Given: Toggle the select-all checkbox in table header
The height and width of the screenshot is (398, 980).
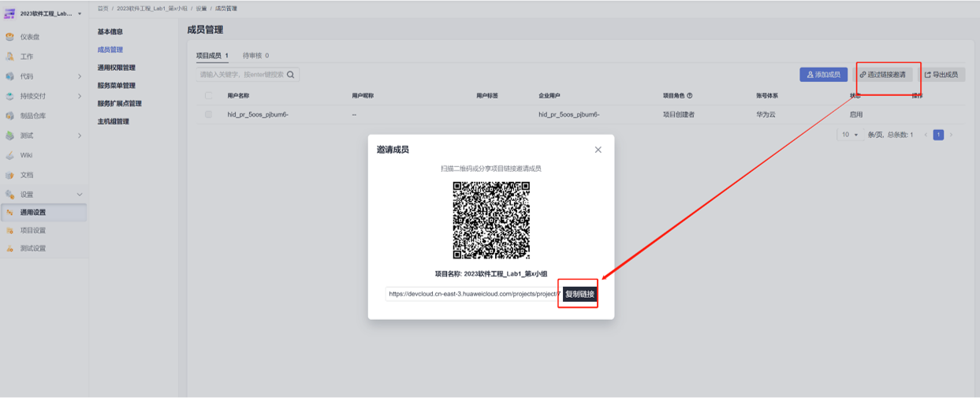Looking at the screenshot, I should coord(208,95).
